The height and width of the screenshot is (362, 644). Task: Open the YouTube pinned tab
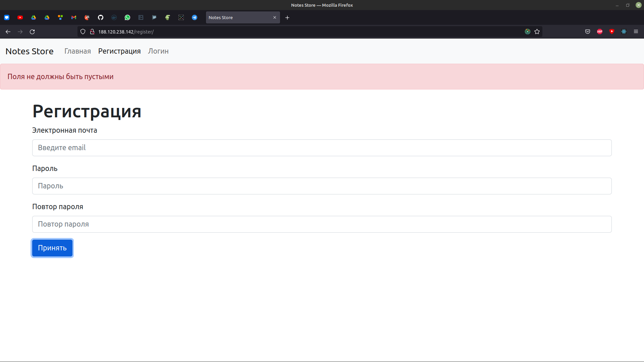[x=20, y=17]
